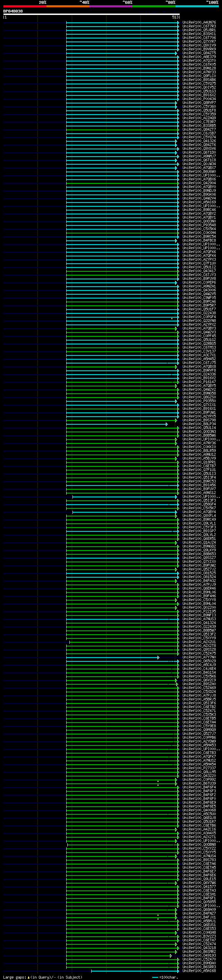
Task: Open hit UniRef100_Q0D3N3
Action: coord(199,431)
